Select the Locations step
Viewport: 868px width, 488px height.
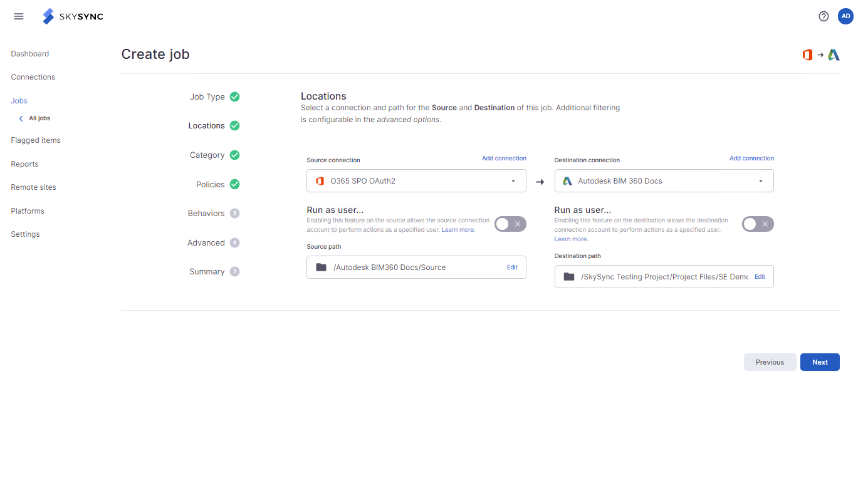point(206,126)
